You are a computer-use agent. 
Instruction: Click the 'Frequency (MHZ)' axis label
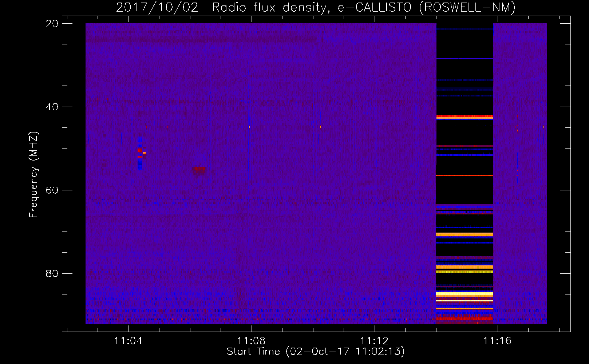click(x=33, y=174)
